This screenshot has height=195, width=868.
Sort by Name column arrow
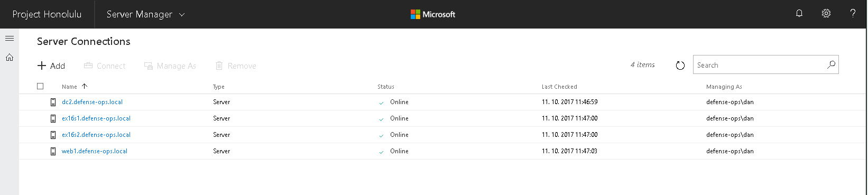click(85, 86)
